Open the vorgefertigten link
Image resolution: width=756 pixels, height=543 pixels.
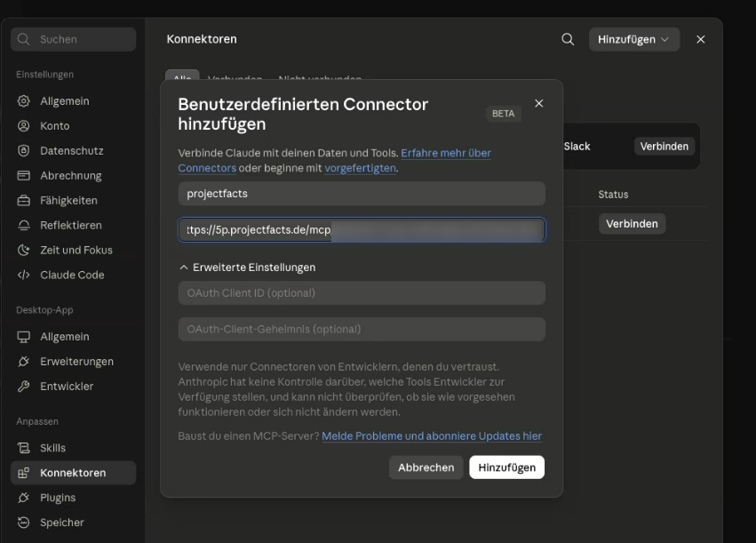click(360, 168)
